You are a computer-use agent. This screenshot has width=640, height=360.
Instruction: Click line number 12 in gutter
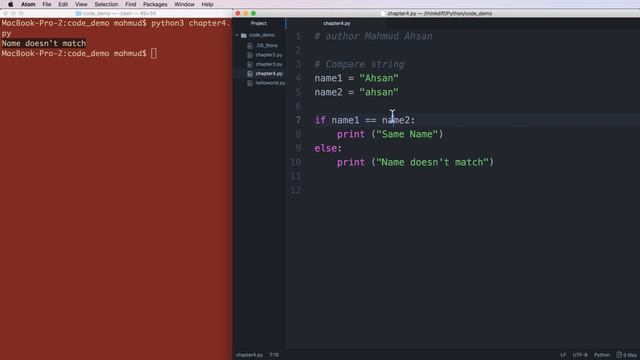pyautogui.click(x=296, y=190)
